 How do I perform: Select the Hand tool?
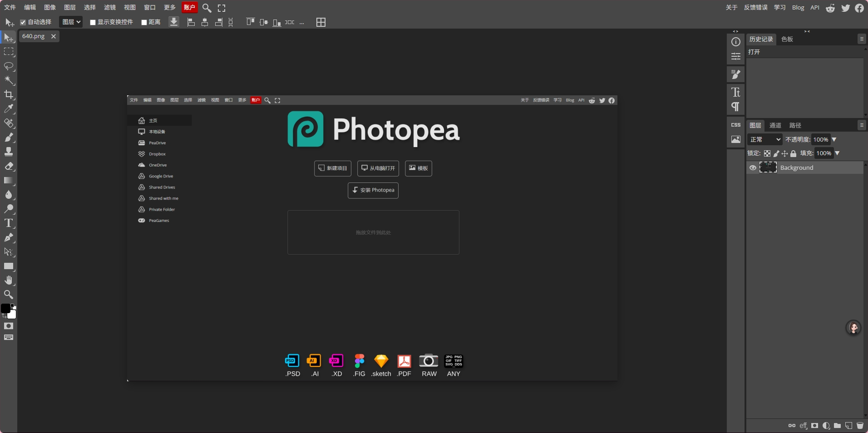click(9, 280)
